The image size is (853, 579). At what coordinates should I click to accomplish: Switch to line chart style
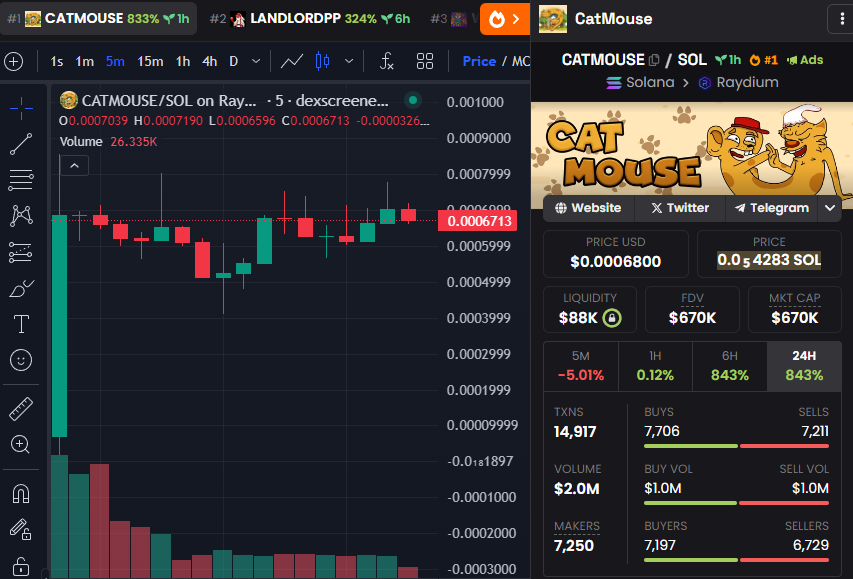click(x=292, y=61)
